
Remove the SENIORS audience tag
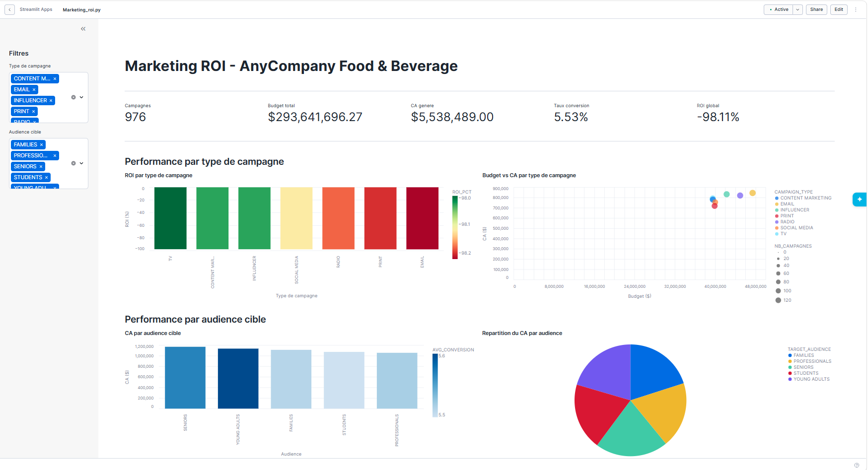pyautogui.click(x=41, y=167)
